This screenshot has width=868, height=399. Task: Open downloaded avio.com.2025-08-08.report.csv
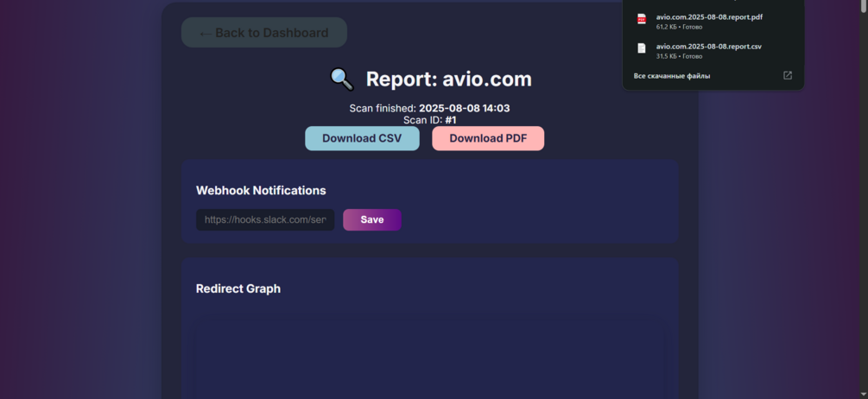coord(708,47)
